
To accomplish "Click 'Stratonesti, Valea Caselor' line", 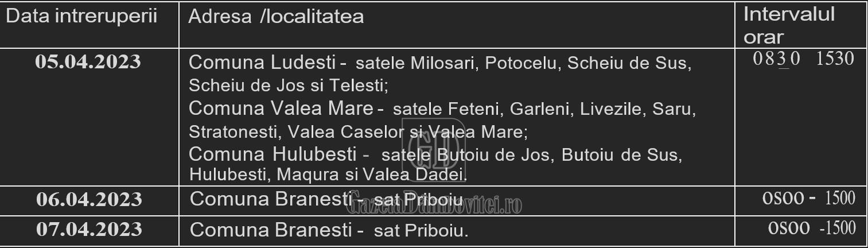I will pos(358,131).
